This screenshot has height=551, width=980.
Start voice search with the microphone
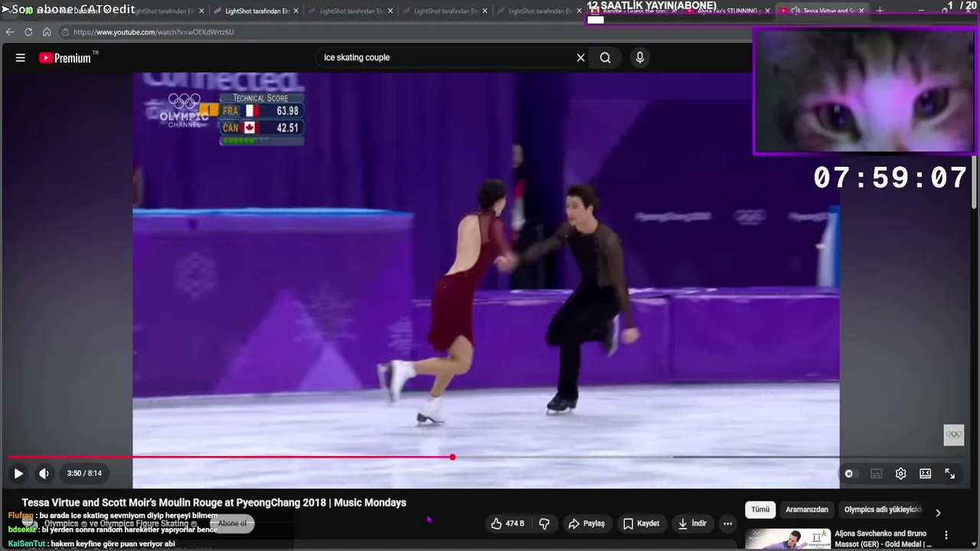(x=639, y=57)
